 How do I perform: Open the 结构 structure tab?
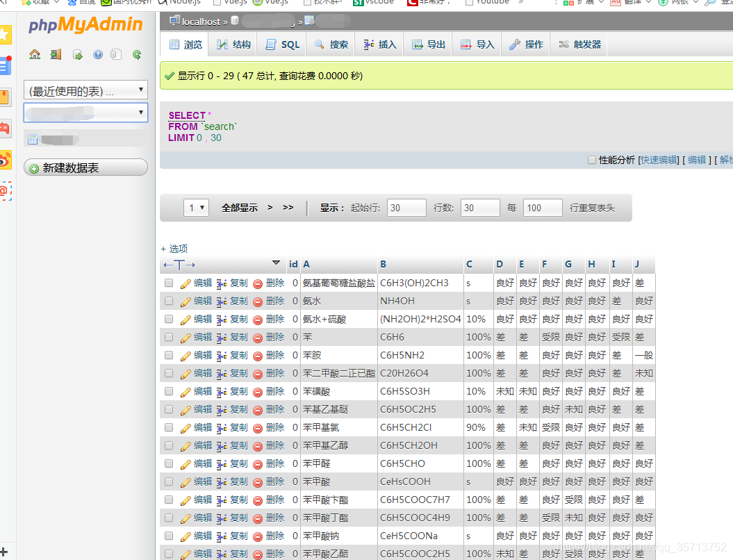point(233,44)
